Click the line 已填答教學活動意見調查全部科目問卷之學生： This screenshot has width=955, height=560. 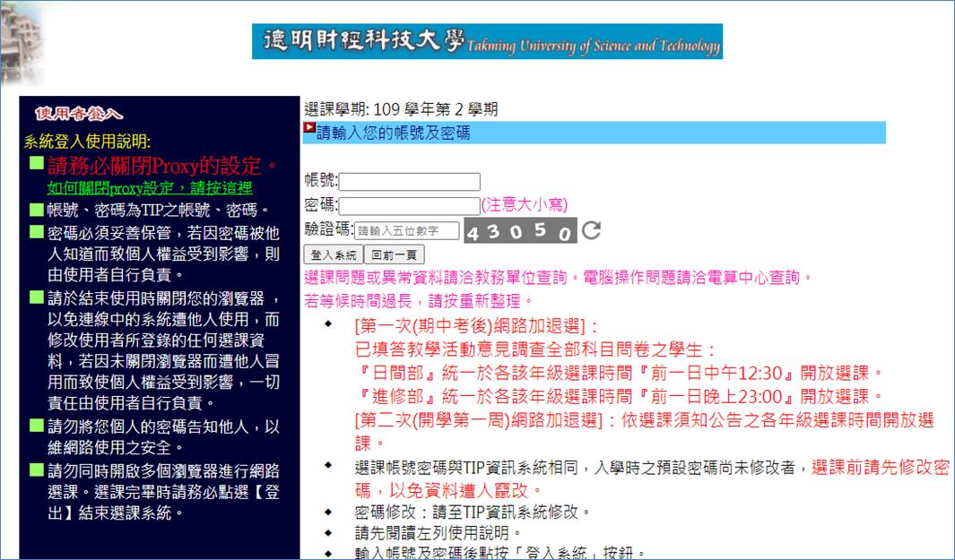pos(536,349)
